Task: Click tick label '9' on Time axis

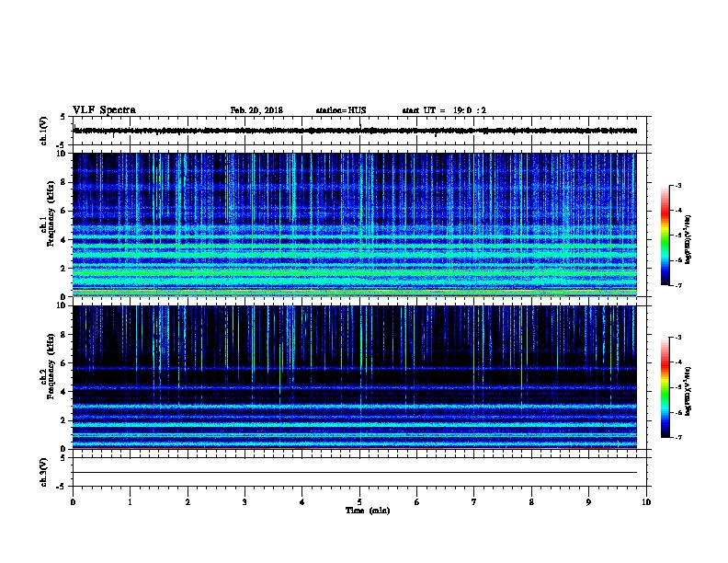Action: pyautogui.click(x=588, y=502)
